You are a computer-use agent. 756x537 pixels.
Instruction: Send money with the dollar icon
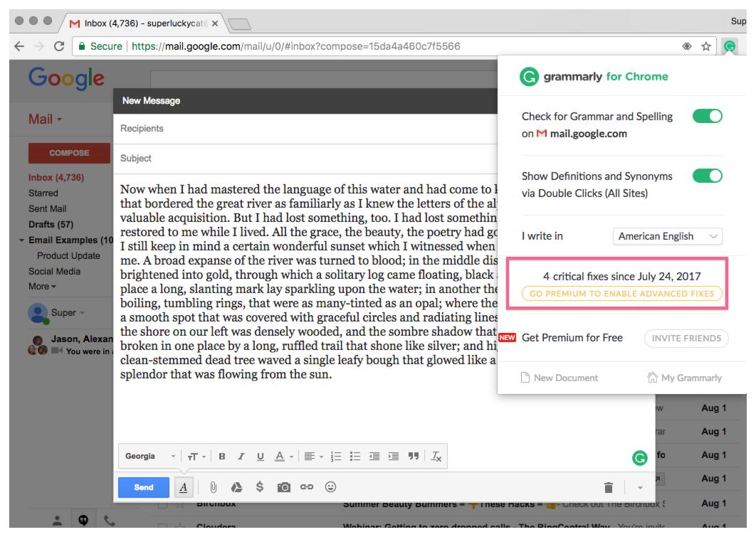[x=259, y=487]
